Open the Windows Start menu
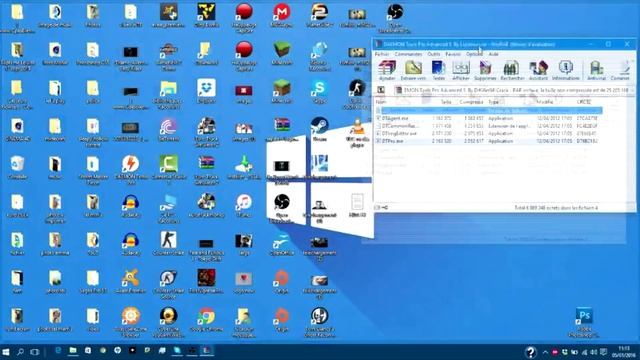This screenshot has height=360, width=640. click(6, 352)
